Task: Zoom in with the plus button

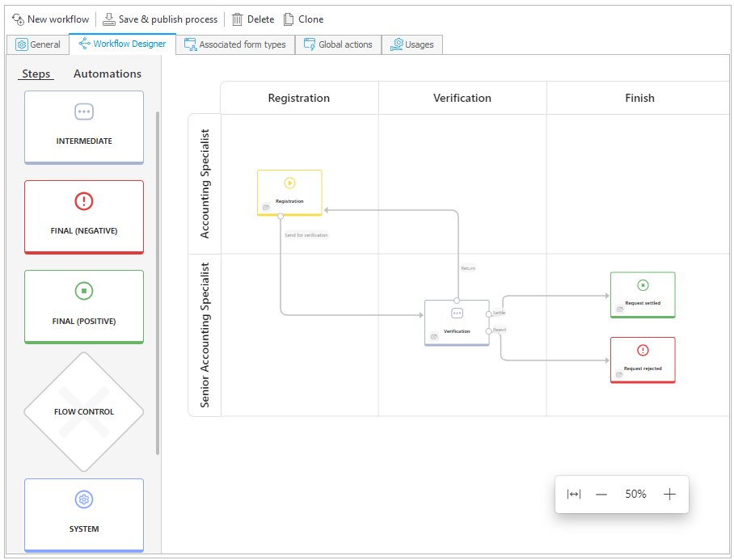Action: point(669,495)
